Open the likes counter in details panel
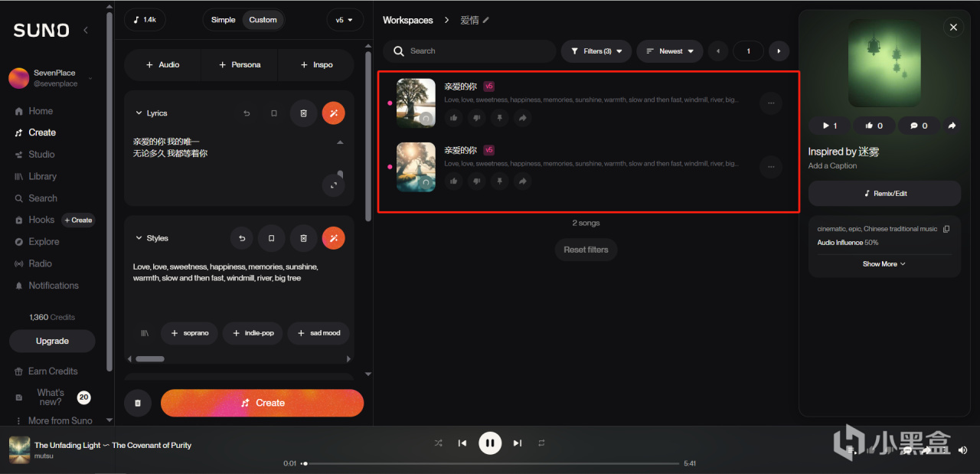 [874, 126]
